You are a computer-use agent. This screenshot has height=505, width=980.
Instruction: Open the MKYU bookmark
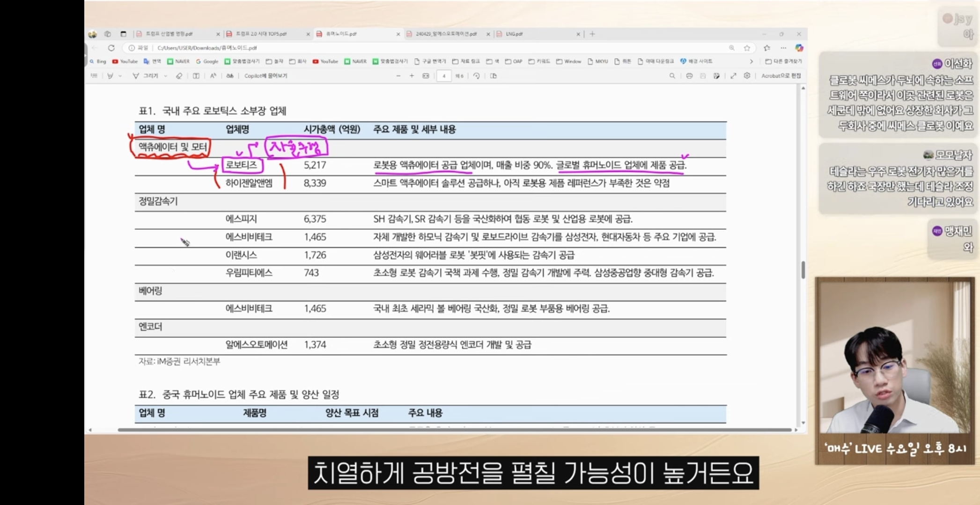(597, 61)
